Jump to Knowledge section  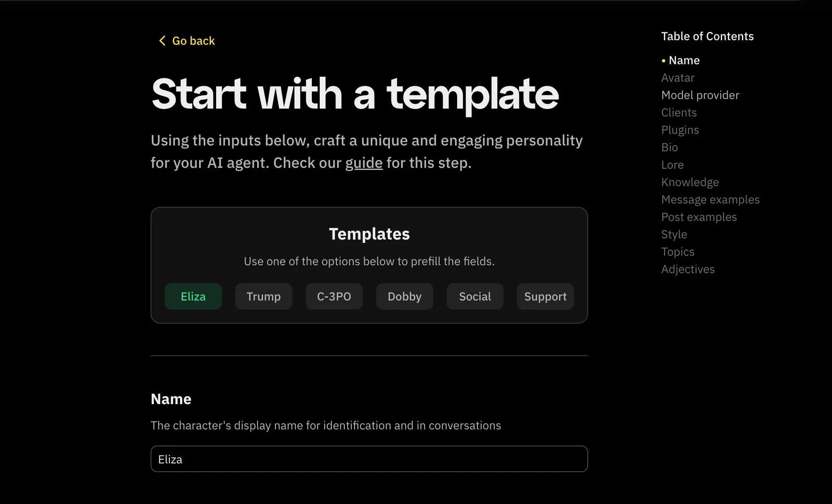click(690, 182)
